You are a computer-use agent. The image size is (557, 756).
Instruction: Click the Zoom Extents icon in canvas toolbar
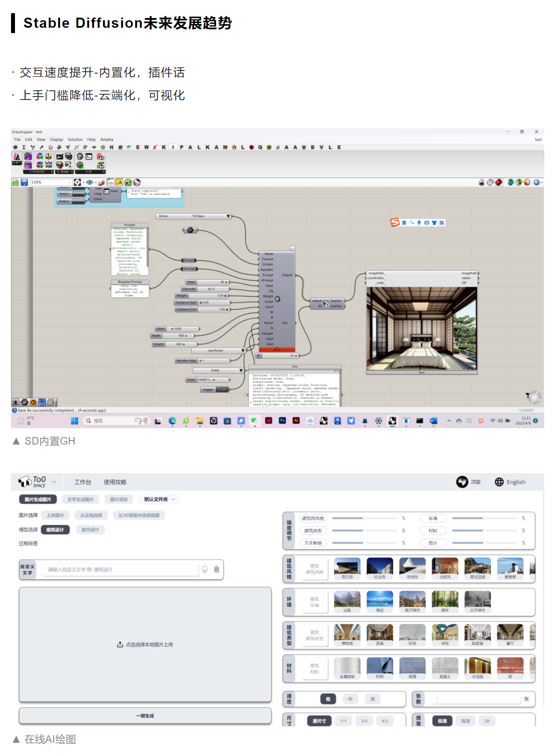(x=78, y=182)
